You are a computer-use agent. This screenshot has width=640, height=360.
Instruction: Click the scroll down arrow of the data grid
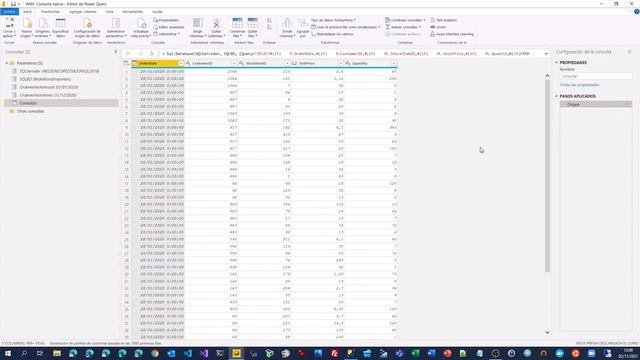547,332
